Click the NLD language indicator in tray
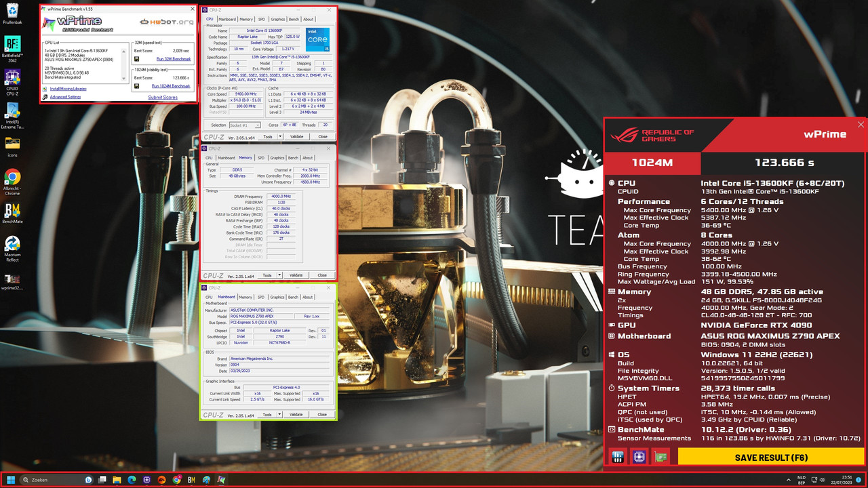The image size is (868, 488). pyautogui.click(x=802, y=477)
